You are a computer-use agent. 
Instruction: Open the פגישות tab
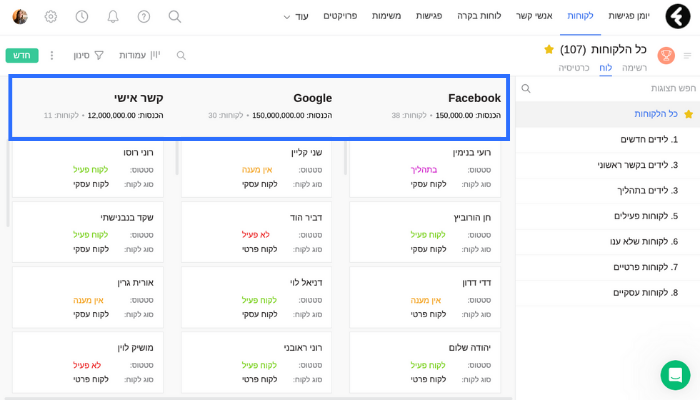click(429, 16)
